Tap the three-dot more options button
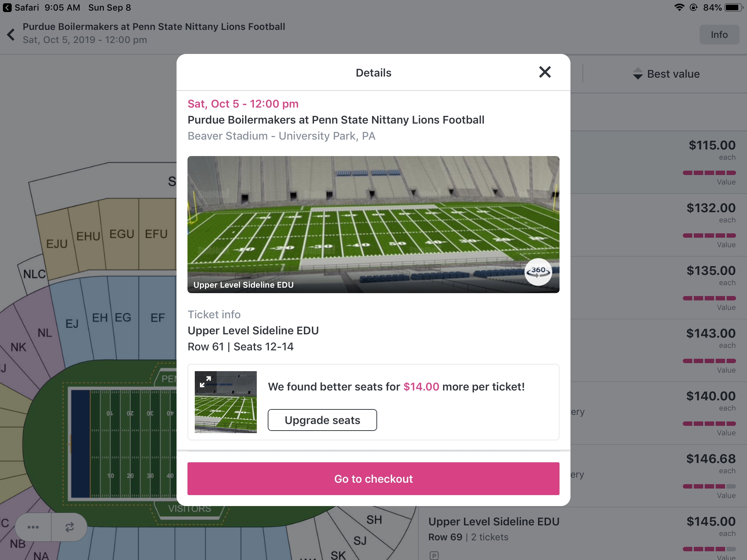This screenshot has width=747, height=560. point(33,527)
